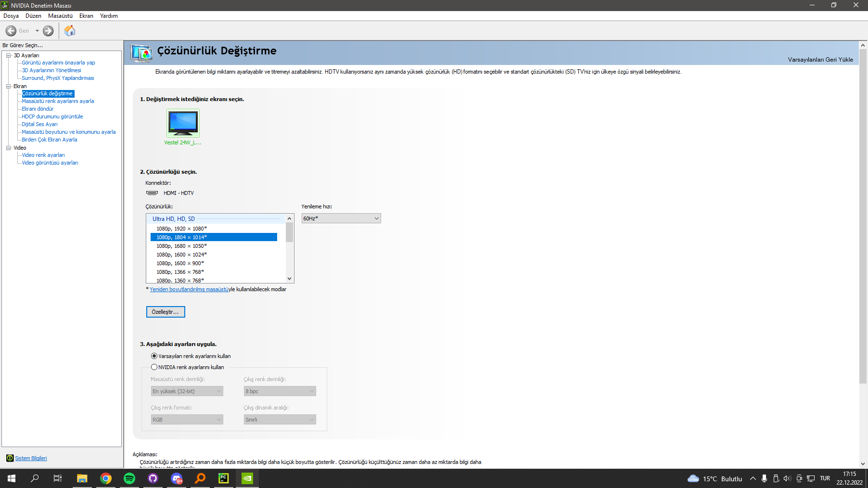Select NVIDIA renk ayarlarını kullan radio
Image resolution: width=868 pixels, height=488 pixels.
click(x=154, y=367)
